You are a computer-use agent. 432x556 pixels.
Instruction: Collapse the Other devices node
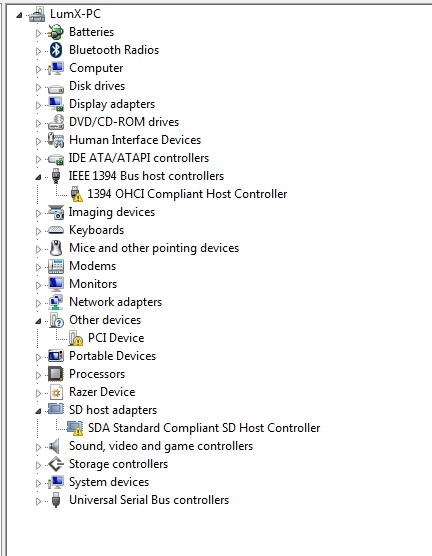(x=38, y=321)
